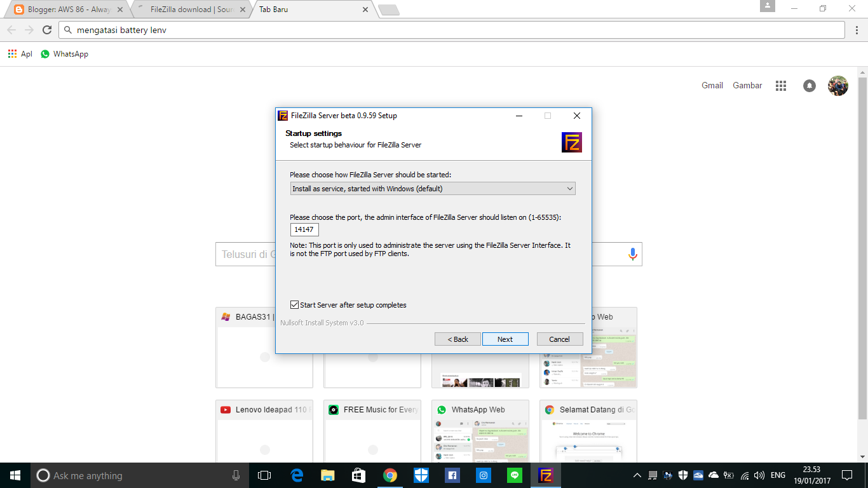
Task: Show hidden system tray icons
Action: pyautogui.click(x=637, y=475)
